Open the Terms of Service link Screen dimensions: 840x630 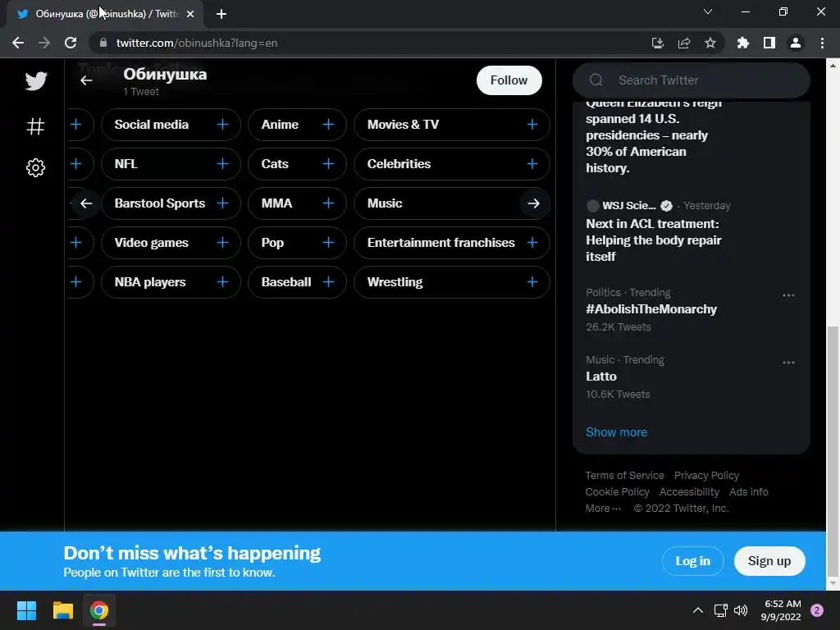tap(624, 476)
